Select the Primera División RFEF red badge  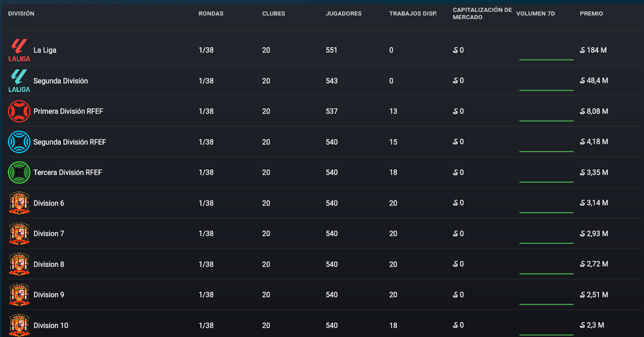[x=20, y=112]
